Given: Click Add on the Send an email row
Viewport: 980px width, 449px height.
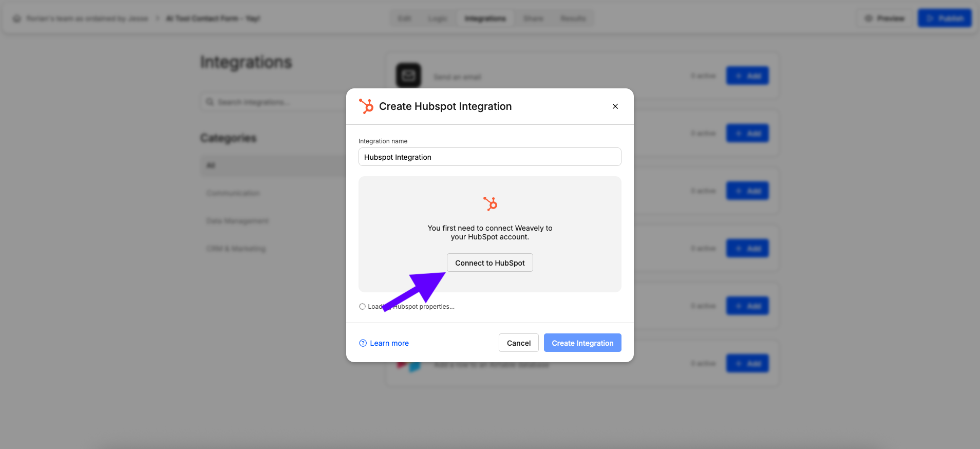Looking at the screenshot, I should pyautogui.click(x=747, y=76).
